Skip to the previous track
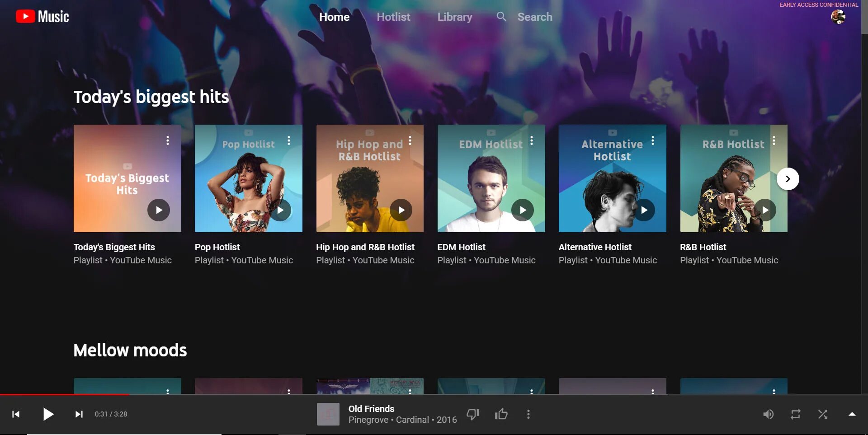The image size is (868, 435). (x=16, y=414)
